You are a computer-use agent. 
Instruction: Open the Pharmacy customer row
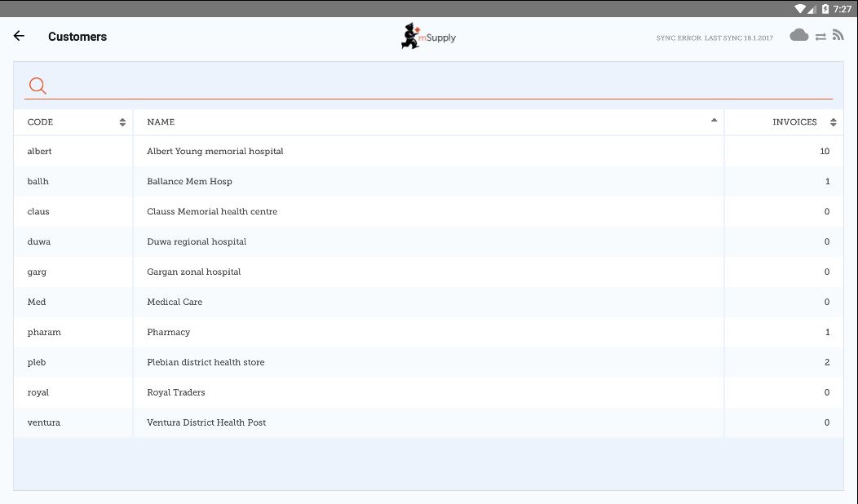(x=428, y=332)
